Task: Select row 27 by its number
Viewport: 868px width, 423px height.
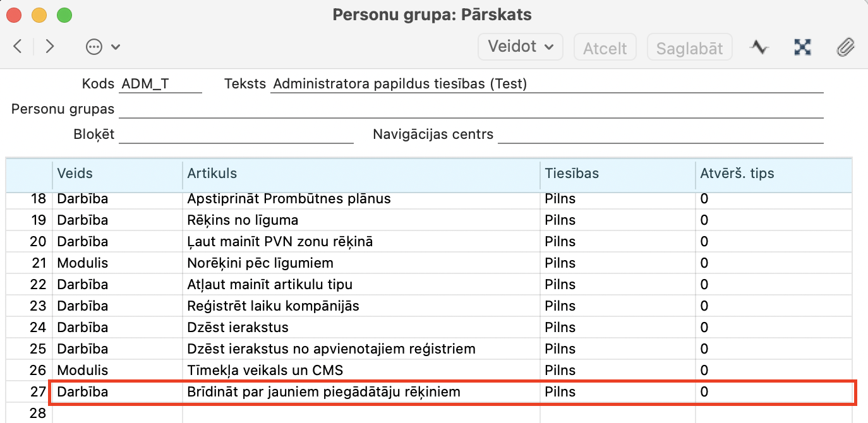Action: pyautogui.click(x=38, y=391)
